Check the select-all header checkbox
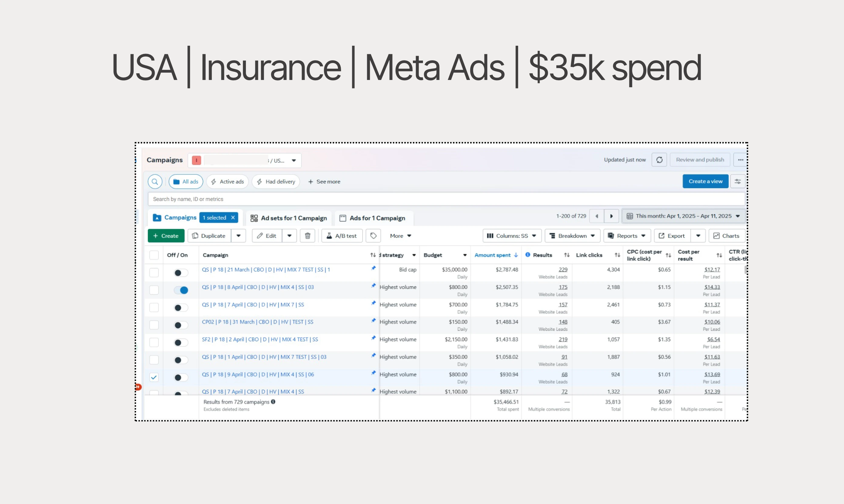The width and height of the screenshot is (844, 504). tap(154, 255)
